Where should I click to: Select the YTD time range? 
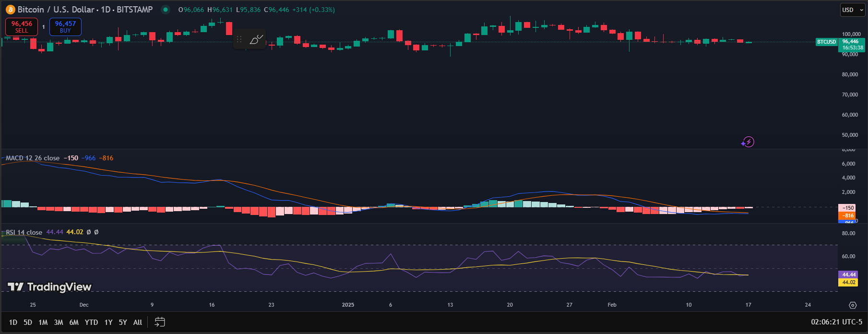(x=91, y=322)
